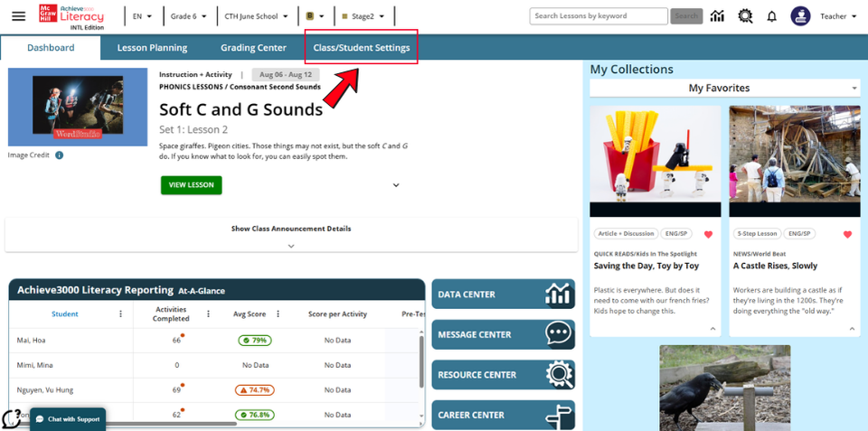Image resolution: width=868 pixels, height=431 pixels.
Task: Open the reports chart icon in header
Action: (717, 16)
